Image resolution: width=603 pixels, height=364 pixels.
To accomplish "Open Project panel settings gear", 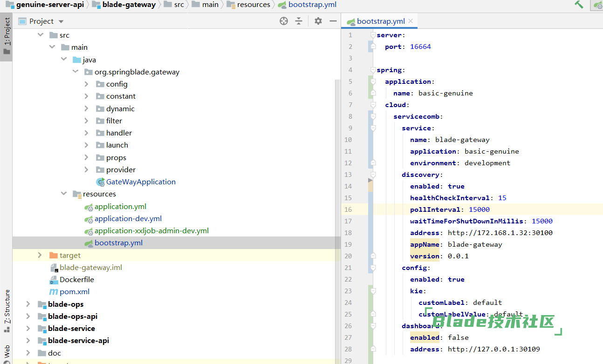I will coord(318,21).
